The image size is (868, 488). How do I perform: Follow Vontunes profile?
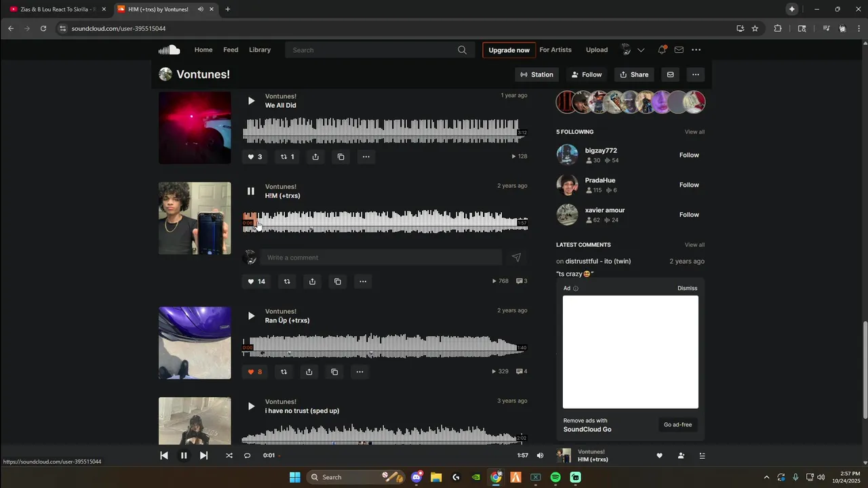(x=587, y=75)
